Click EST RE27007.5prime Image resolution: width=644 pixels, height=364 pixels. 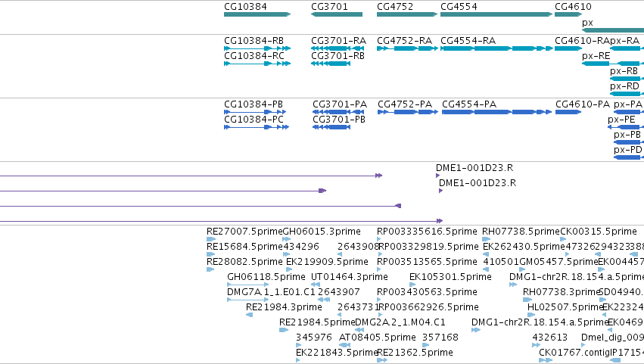tap(244, 232)
